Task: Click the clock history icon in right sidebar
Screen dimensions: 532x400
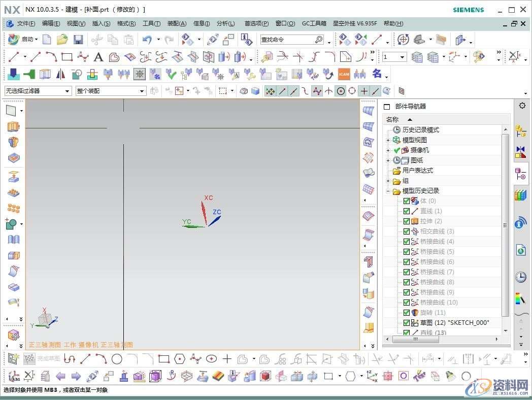Action: click(x=520, y=277)
